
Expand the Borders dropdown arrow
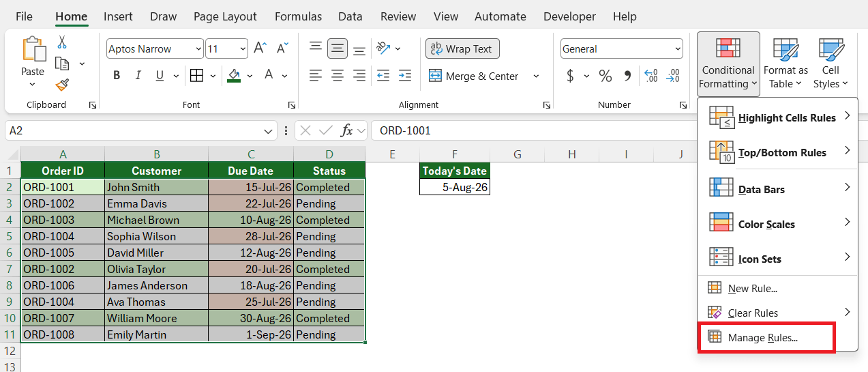click(213, 76)
